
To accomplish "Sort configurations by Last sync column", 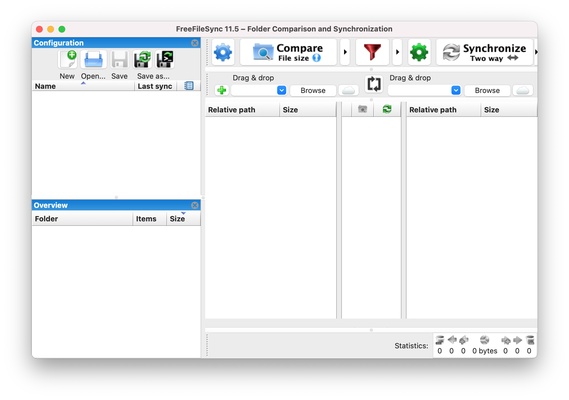I will coord(155,86).
